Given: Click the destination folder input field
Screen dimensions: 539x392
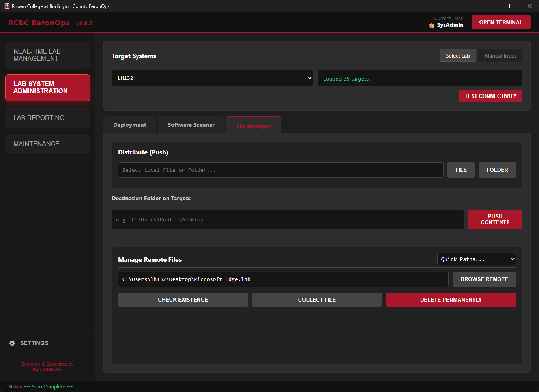Looking at the screenshot, I should [287, 219].
